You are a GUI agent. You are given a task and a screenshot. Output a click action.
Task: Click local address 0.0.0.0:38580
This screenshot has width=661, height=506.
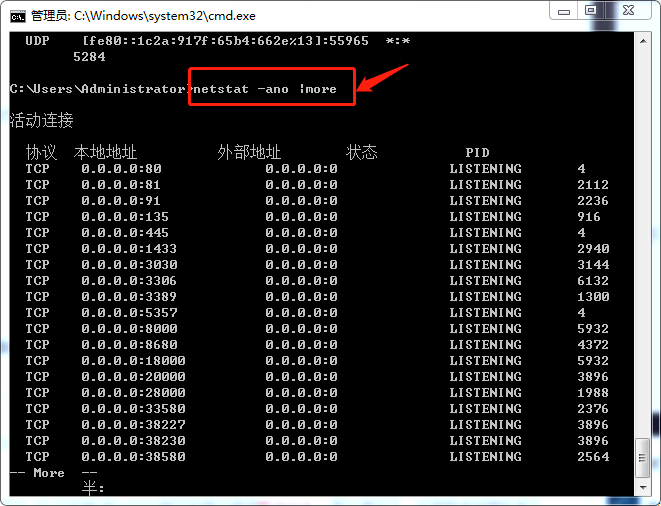tap(134, 457)
